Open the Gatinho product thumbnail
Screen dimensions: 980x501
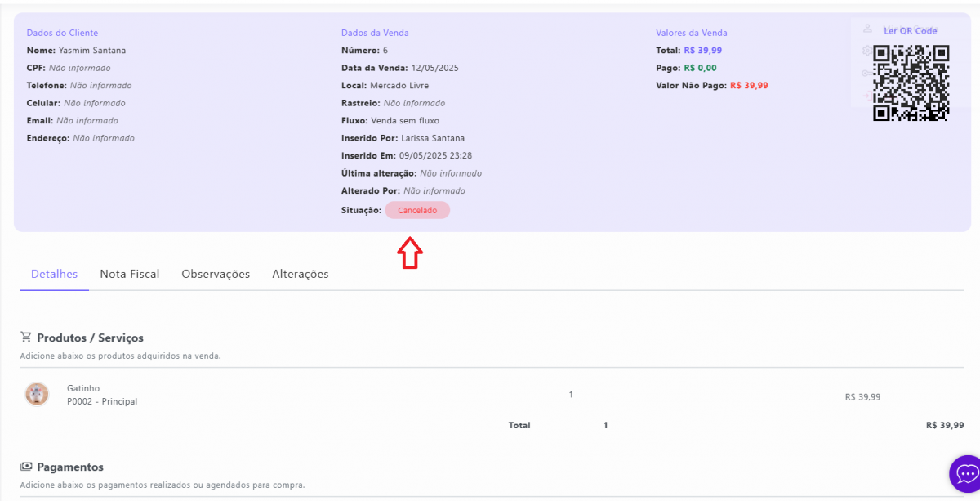tap(37, 395)
